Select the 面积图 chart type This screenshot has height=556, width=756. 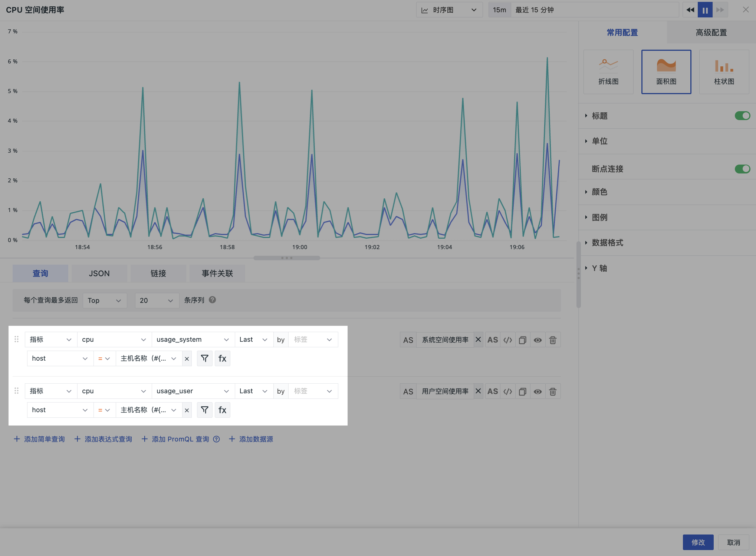click(x=666, y=72)
